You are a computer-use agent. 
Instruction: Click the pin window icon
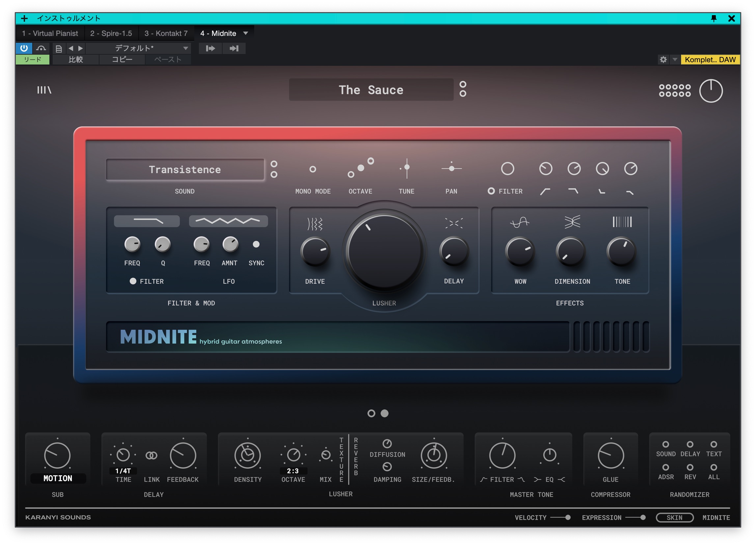pyautogui.click(x=713, y=18)
